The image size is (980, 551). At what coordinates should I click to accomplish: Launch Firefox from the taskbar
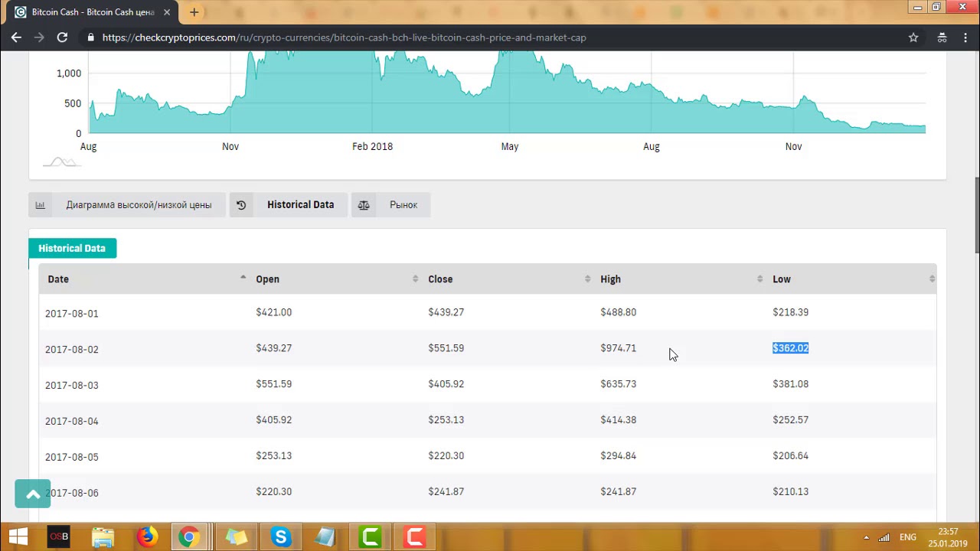[147, 537]
